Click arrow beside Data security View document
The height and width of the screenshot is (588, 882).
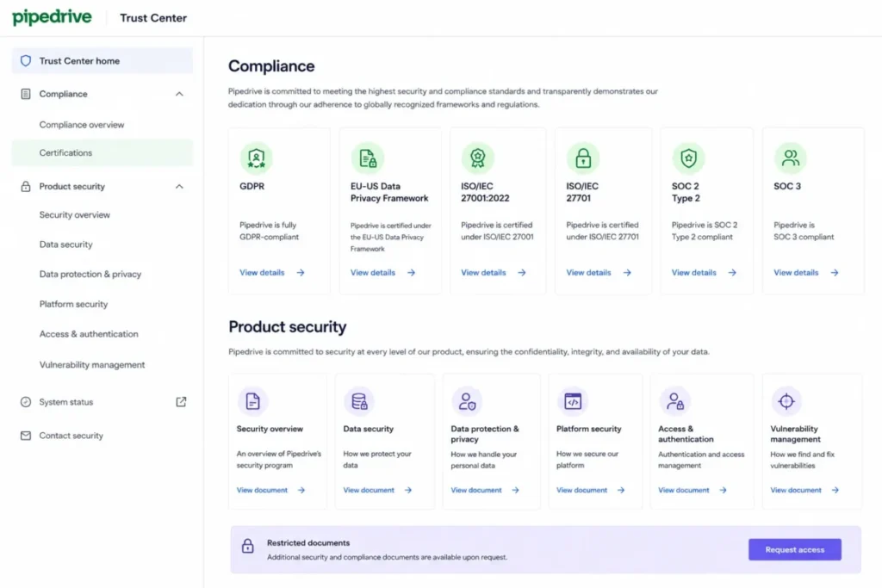click(407, 490)
